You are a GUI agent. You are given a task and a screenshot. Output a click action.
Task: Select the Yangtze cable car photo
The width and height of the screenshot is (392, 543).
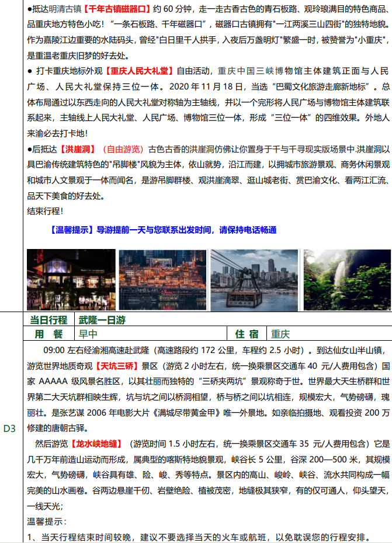pyautogui.click(x=254, y=279)
